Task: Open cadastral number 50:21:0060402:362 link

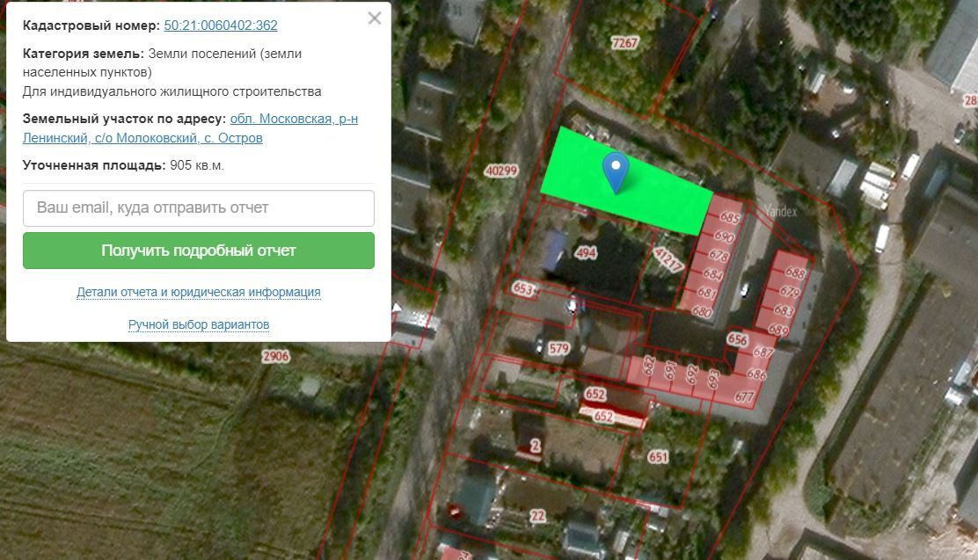Action: (221, 25)
